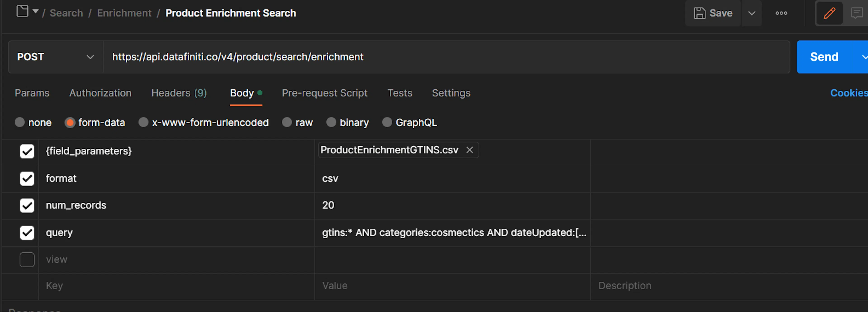This screenshot has width=868, height=312.
Task: Open the more actions (three dots) menu
Action: [781, 13]
